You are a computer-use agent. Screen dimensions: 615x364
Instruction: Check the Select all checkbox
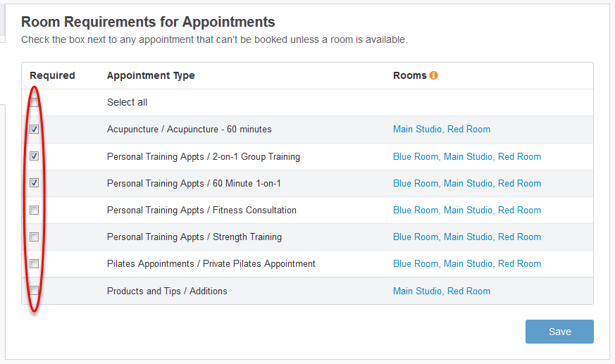[x=35, y=103]
